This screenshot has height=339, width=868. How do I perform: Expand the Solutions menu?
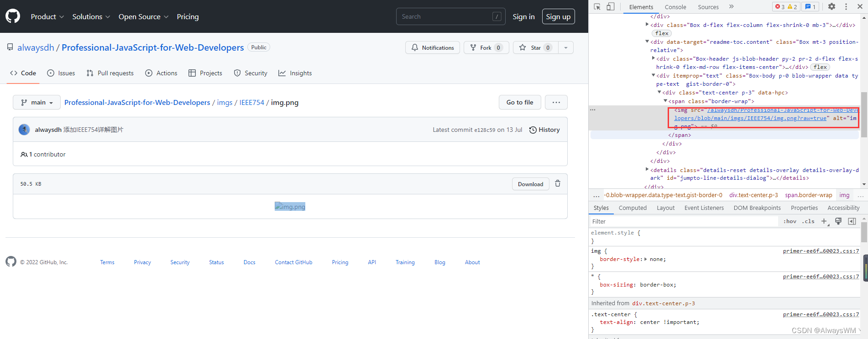(x=91, y=16)
